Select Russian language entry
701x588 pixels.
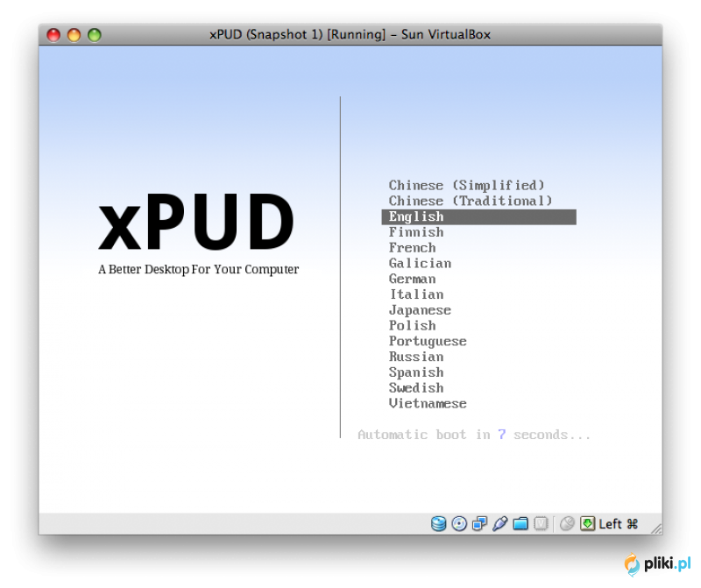click(416, 357)
